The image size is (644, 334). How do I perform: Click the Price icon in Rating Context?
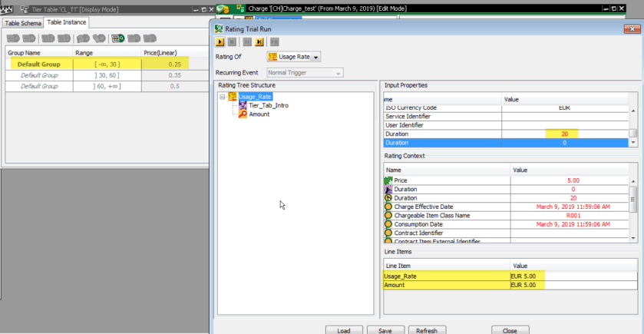click(x=388, y=180)
